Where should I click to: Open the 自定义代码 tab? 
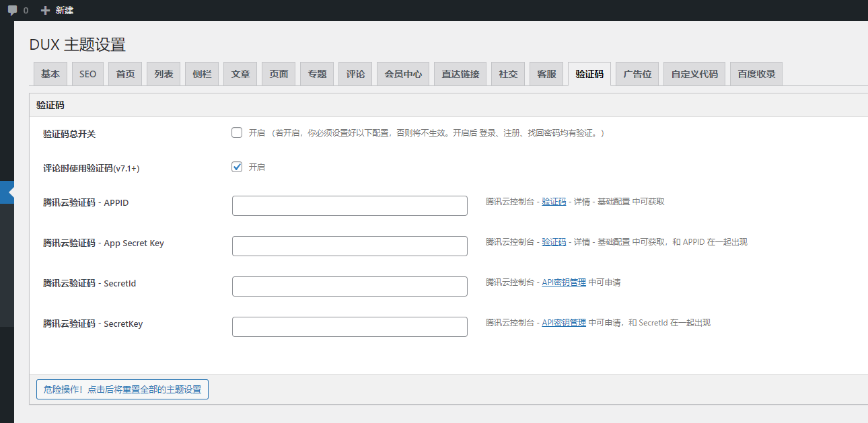695,74
